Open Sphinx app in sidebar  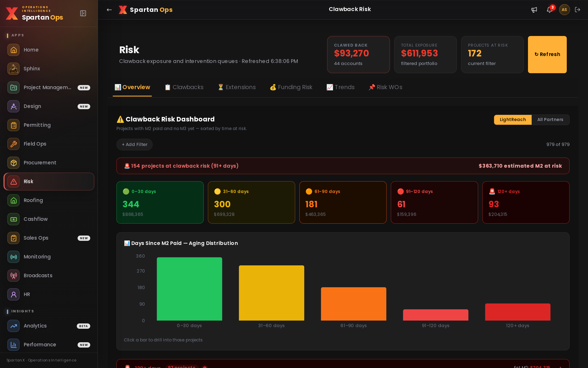point(49,69)
